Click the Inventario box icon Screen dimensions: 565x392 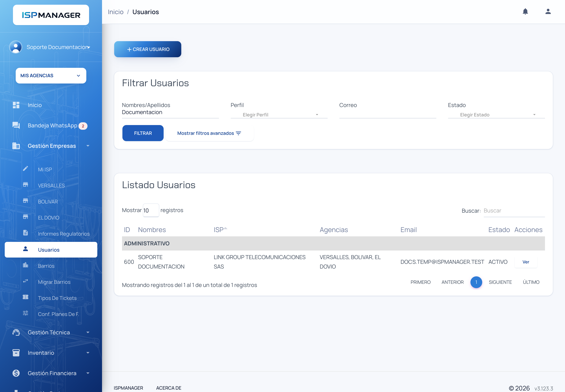[x=16, y=353]
